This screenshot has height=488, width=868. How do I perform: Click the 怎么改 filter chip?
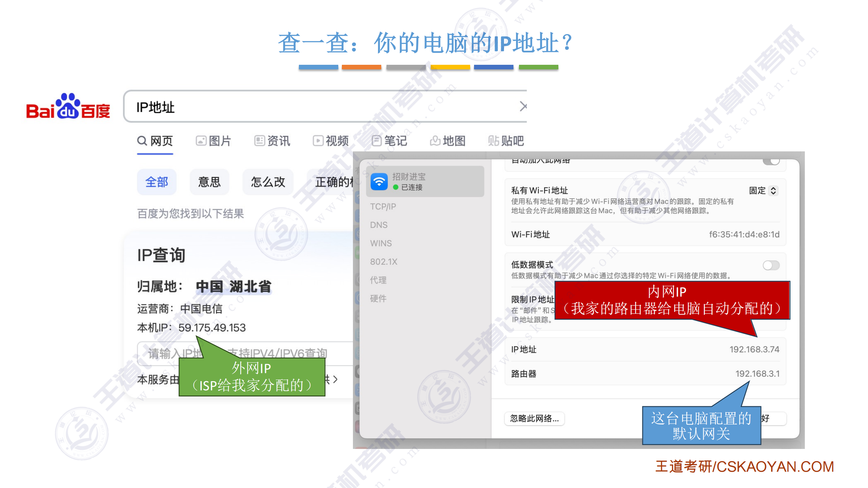click(268, 182)
